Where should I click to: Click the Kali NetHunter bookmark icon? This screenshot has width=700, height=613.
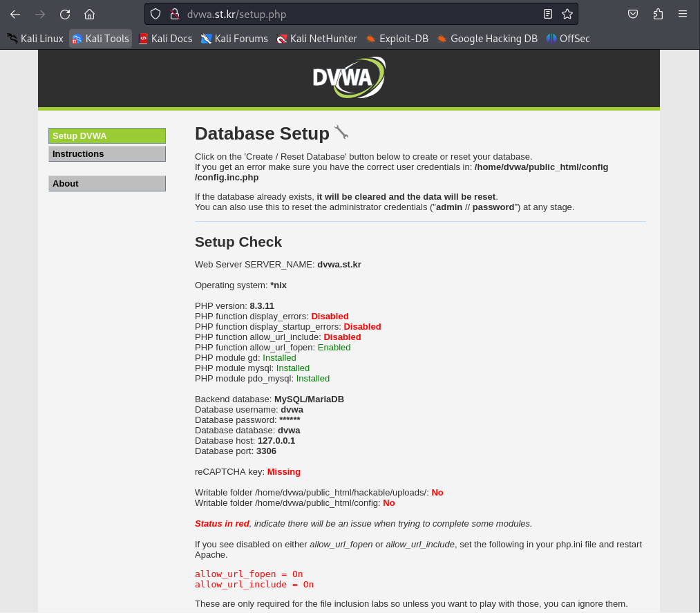pos(282,39)
